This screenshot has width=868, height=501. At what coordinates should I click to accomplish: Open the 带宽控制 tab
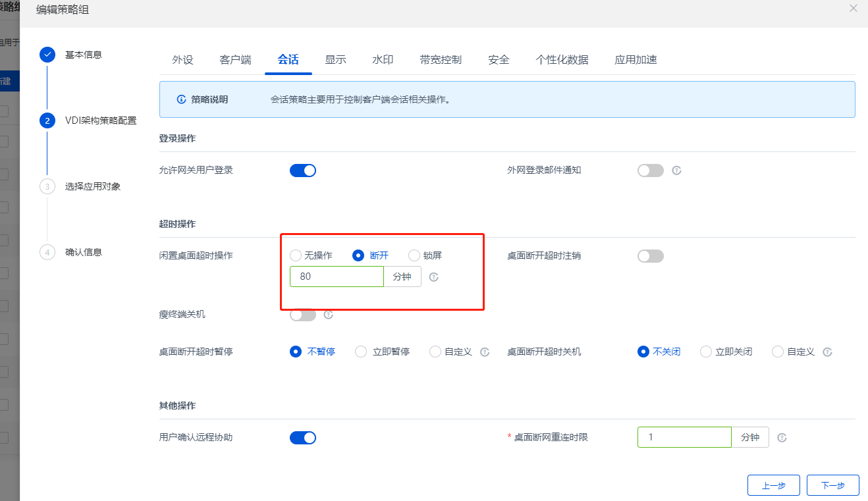pos(441,60)
